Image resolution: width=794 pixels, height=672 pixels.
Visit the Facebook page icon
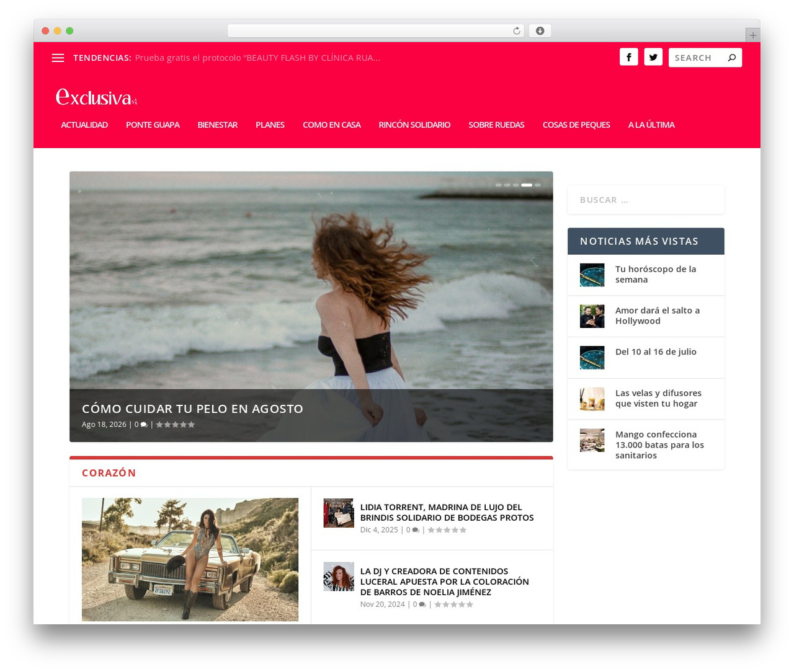pyautogui.click(x=629, y=57)
